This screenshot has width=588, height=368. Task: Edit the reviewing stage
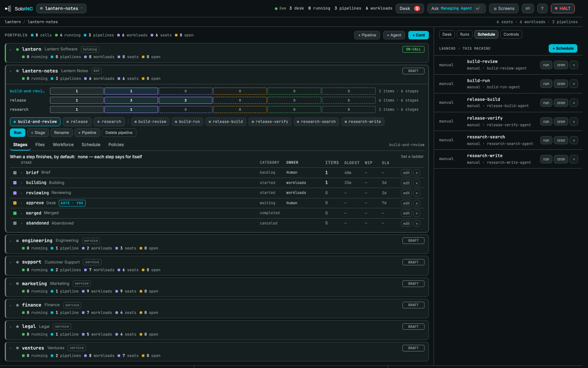point(406,193)
